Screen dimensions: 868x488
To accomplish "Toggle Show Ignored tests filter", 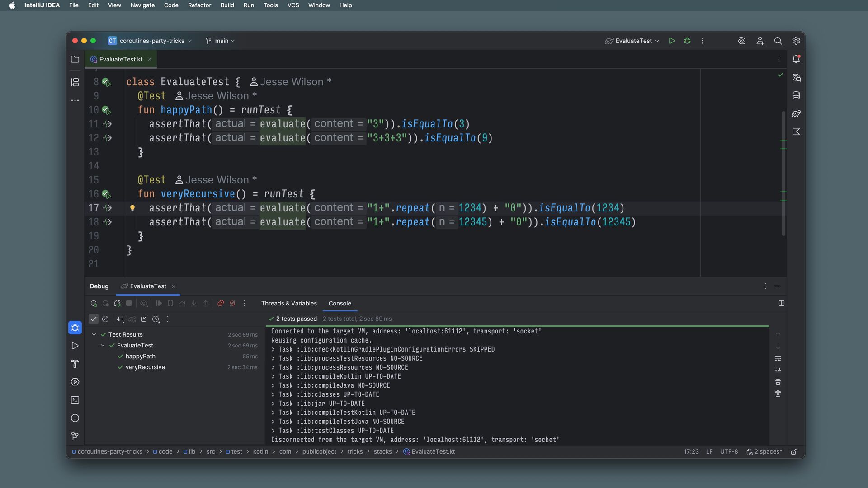I will pos(105,319).
